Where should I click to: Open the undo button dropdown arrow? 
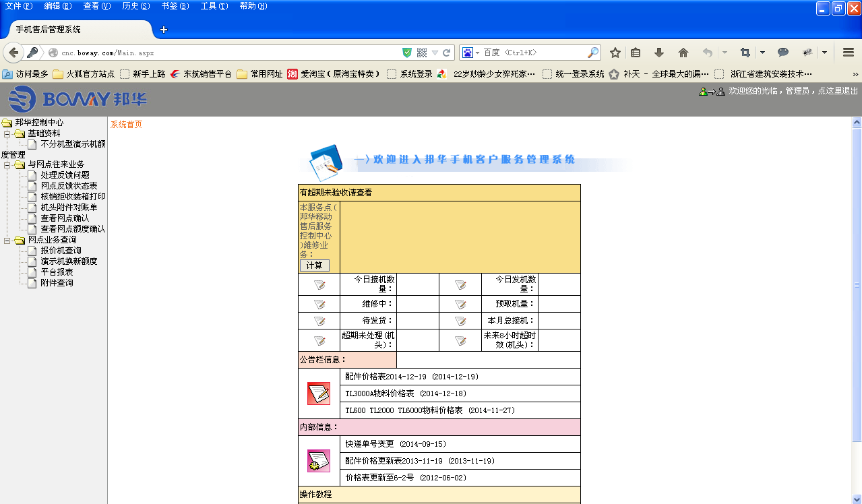(x=725, y=53)
